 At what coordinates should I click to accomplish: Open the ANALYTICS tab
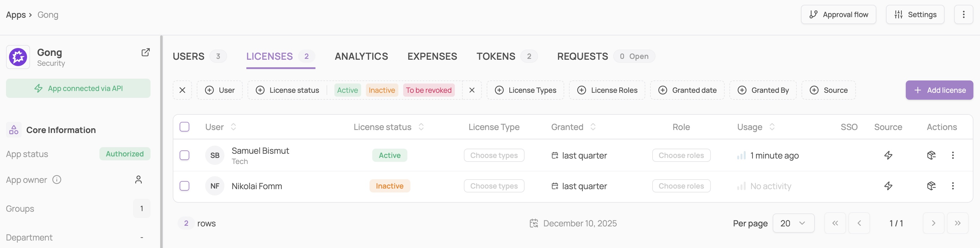[x=361, y=56]
